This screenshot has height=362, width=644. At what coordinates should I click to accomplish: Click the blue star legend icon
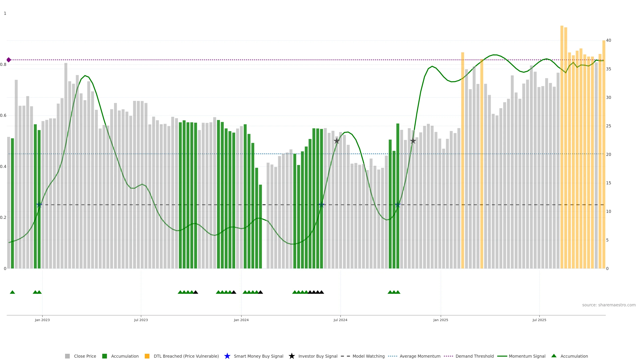pyautogui.click(x=227, y=356)
